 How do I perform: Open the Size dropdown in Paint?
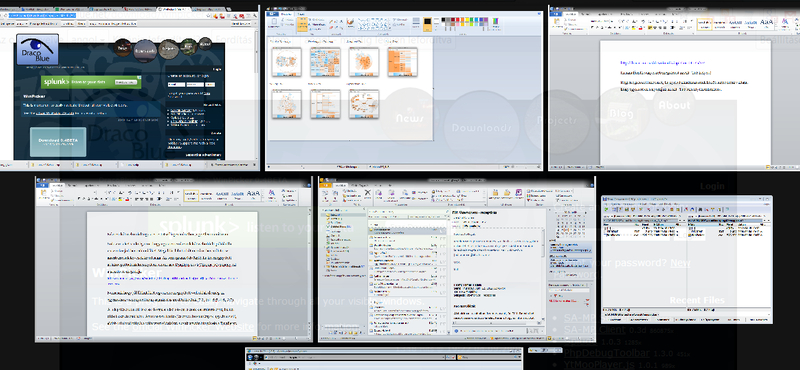[416, 23]
